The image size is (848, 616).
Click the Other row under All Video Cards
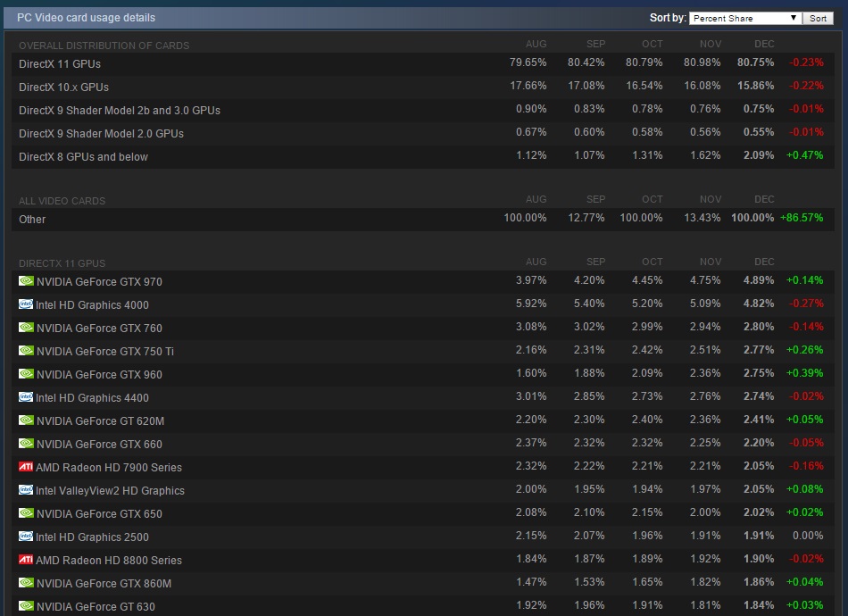coord(423,219)
